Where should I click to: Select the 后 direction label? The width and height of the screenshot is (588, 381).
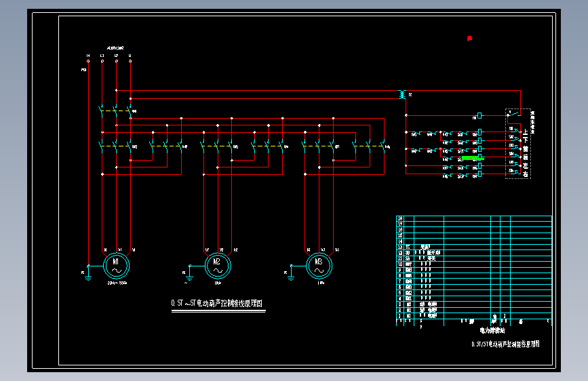coord(526,157)
